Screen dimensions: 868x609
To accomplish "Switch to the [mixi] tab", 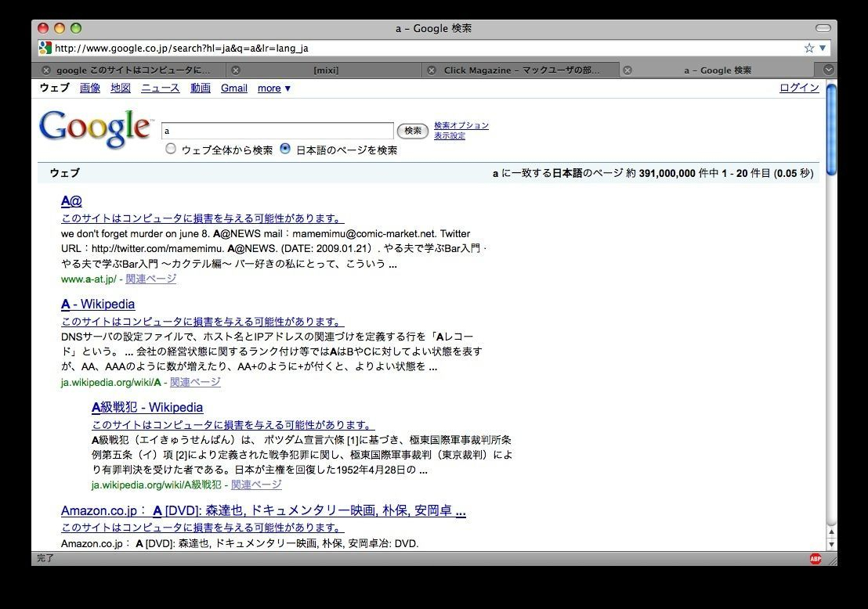I will pyautogui.click(x=326, y=70).
